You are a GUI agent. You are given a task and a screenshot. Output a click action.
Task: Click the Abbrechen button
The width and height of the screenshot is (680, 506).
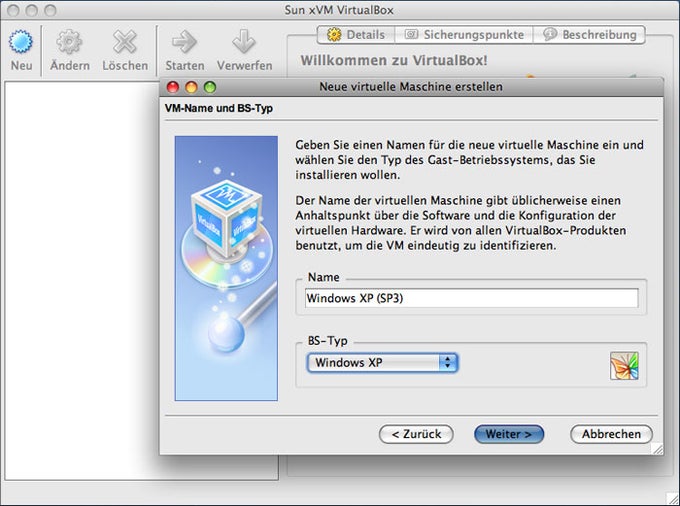click(611, 434)
